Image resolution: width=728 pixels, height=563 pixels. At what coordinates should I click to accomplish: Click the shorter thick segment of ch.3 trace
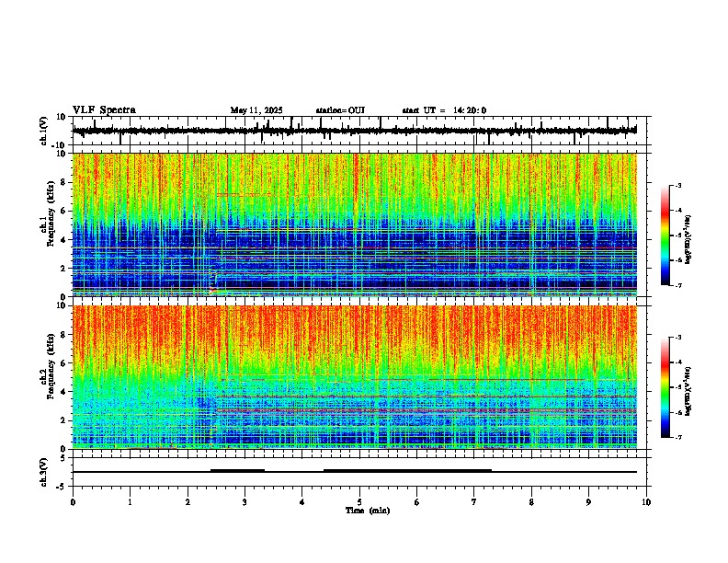pyautogui.click(x=237, y=471)
